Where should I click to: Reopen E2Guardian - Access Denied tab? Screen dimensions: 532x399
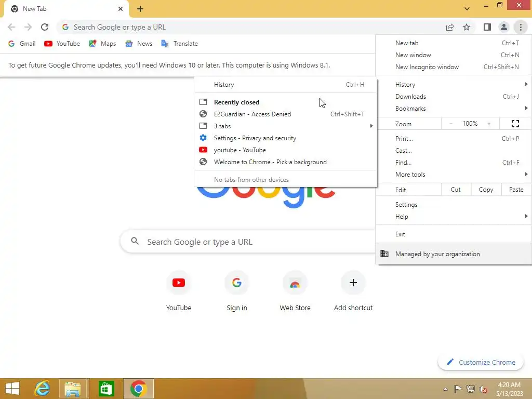(x=286, y=114)
